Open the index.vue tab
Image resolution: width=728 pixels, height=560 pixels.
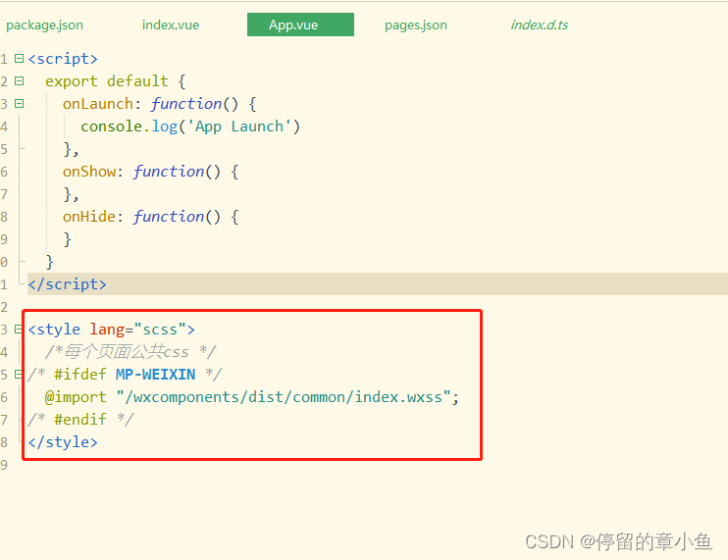tap(171, 25)
